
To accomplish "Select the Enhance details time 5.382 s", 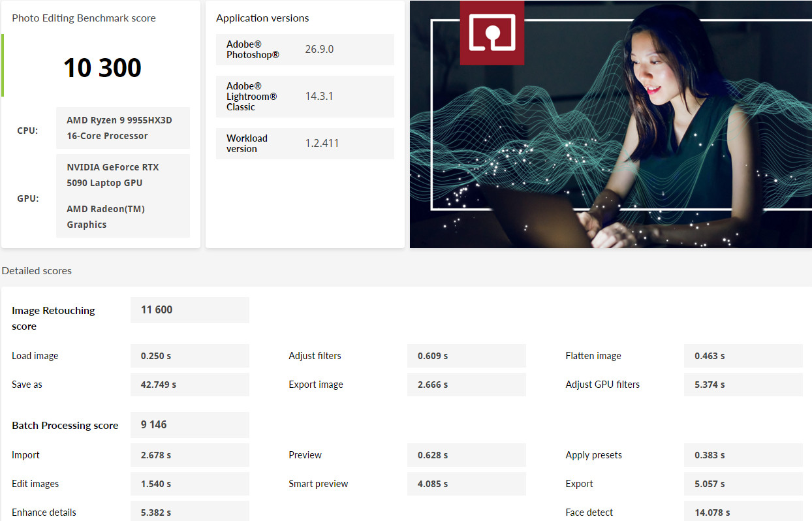I will (156, 513).
